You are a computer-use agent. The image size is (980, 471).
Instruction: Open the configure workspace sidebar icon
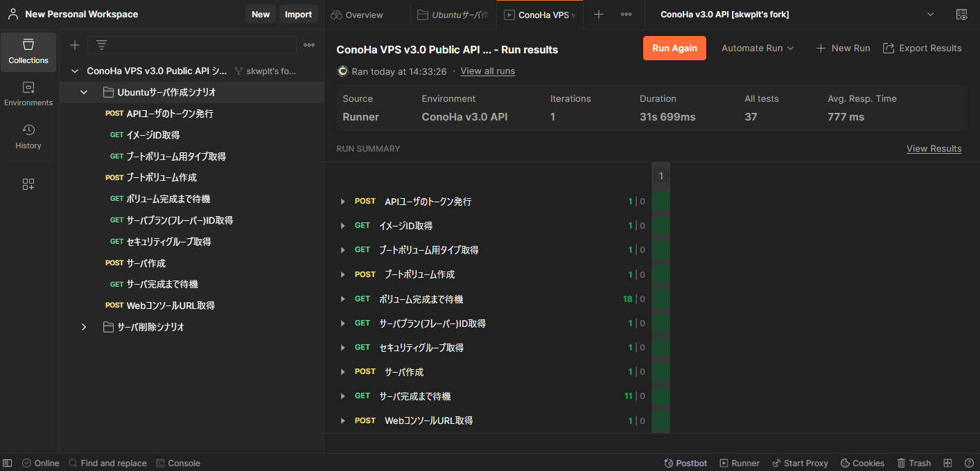28,184
